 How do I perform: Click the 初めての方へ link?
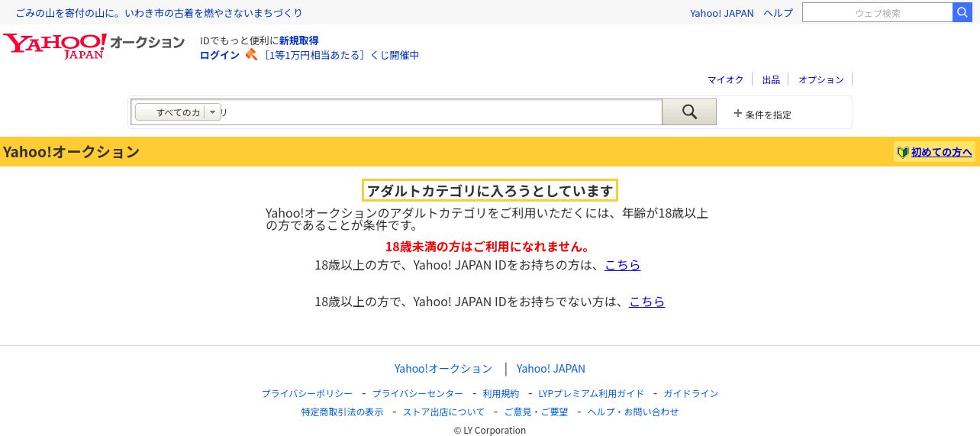click(942, 152)
